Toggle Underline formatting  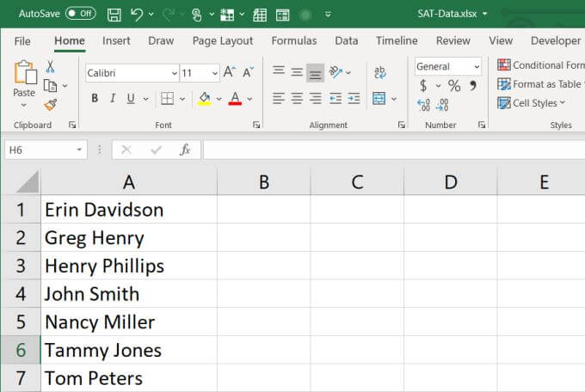click(131, 99)
